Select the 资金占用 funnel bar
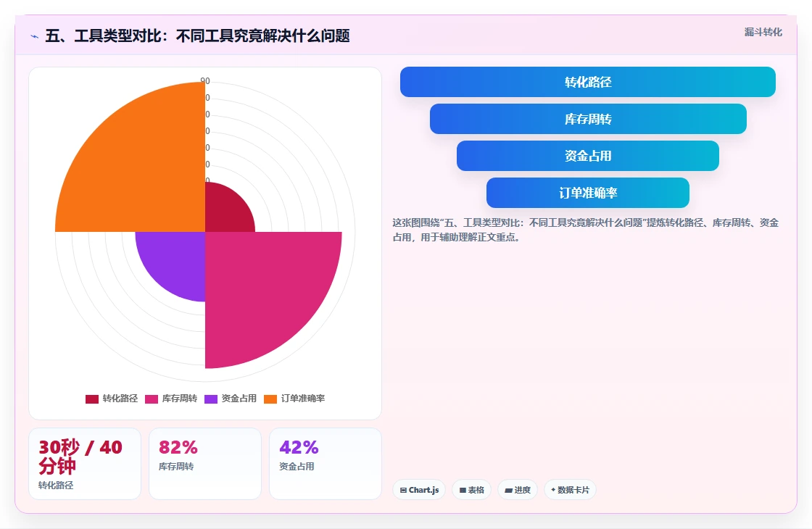This screenshot has height=529, width=812. (x=588, y=156)
